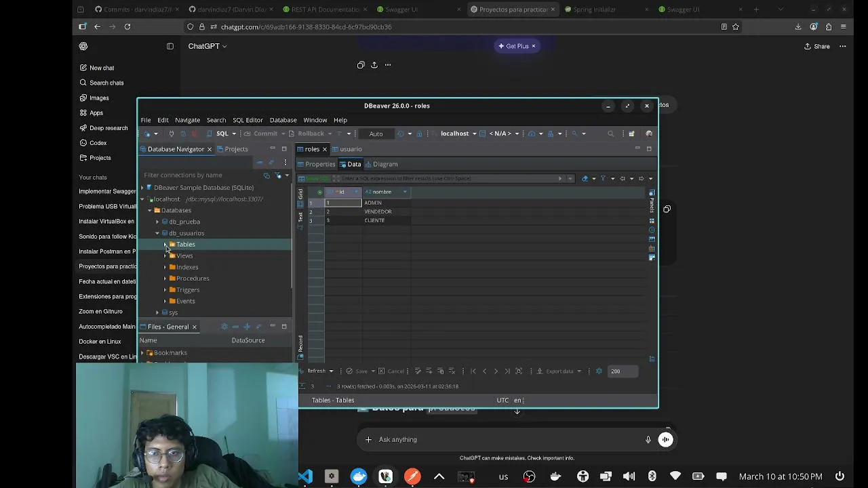Open the SQL Editor menu
The width and height of the screenshot is (868, 488).
tap(248, 120)
